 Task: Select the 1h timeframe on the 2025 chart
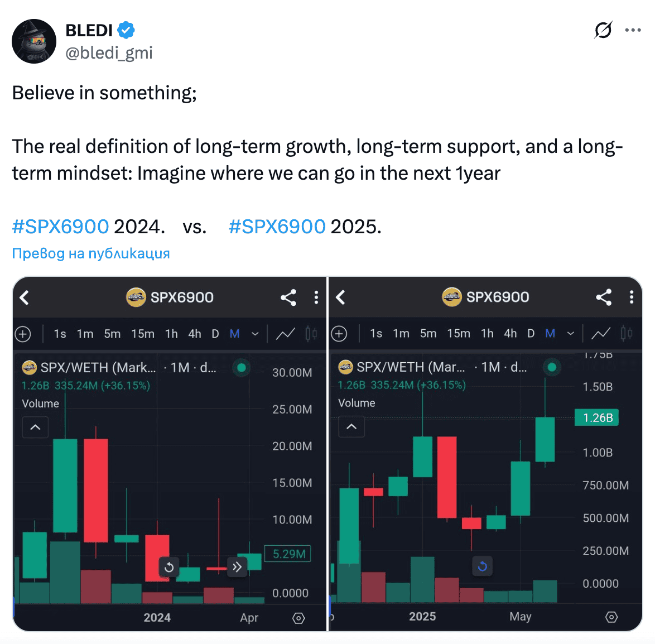click(487, 333)
